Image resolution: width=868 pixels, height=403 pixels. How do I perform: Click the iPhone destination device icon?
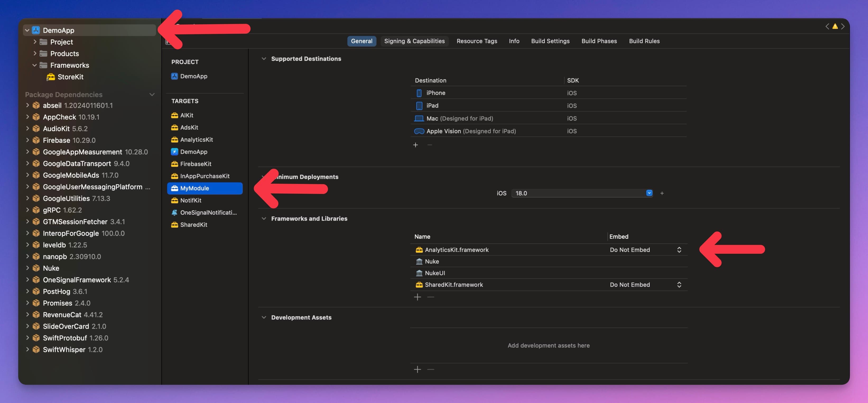419,93
